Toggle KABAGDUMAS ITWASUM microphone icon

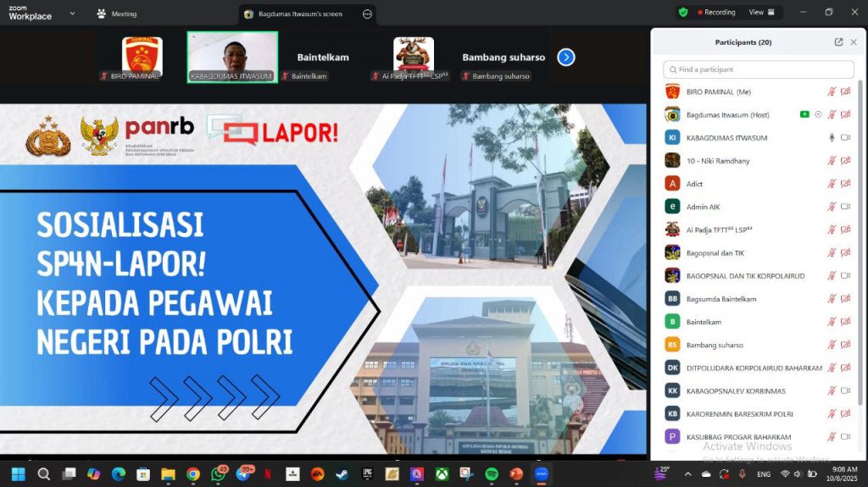point(832,138)
